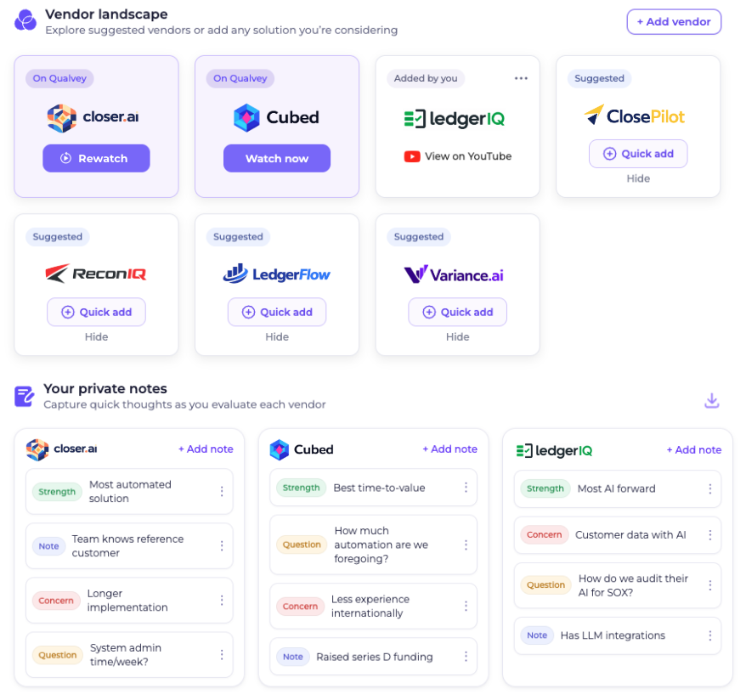
Task: Open the three-dot menu on ledgerIQ vendor card
Action: pos(521,78)
